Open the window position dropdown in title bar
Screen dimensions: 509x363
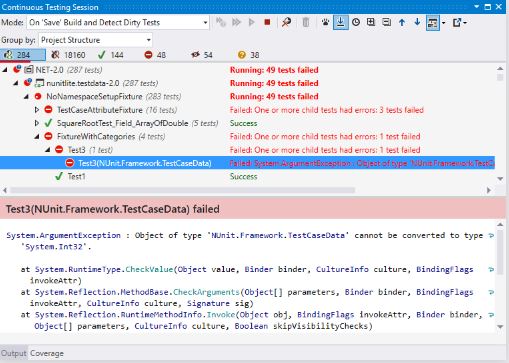(x=477, y=7)
